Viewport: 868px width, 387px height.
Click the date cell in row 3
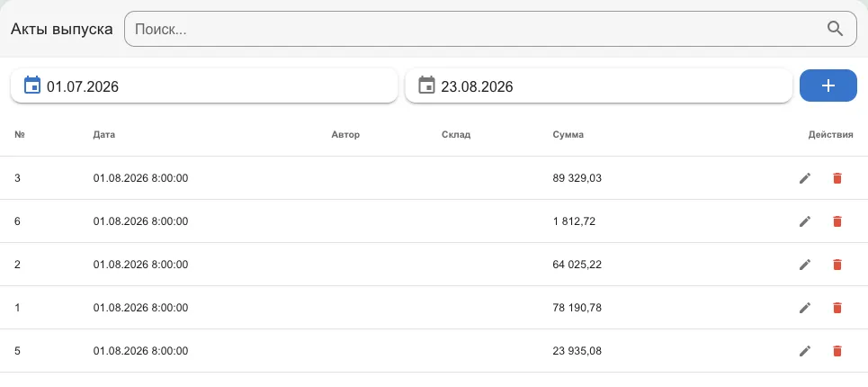(140, 178)
